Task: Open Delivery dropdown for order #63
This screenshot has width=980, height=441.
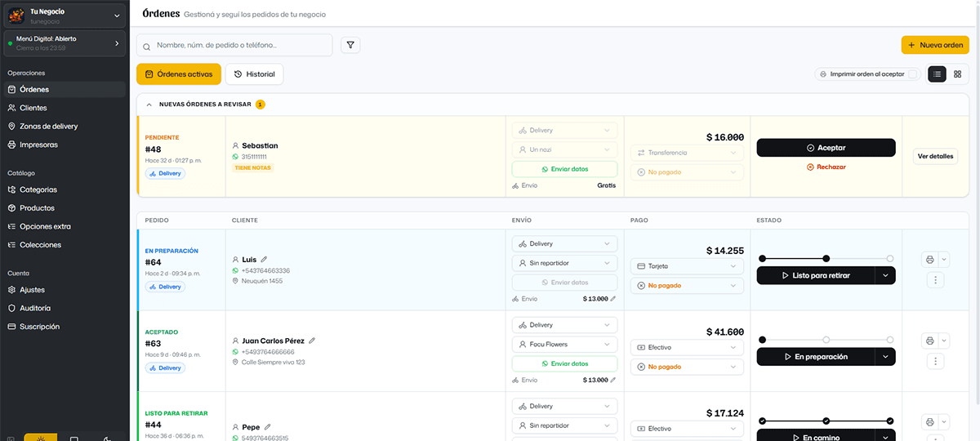Action: click(564, 325)
